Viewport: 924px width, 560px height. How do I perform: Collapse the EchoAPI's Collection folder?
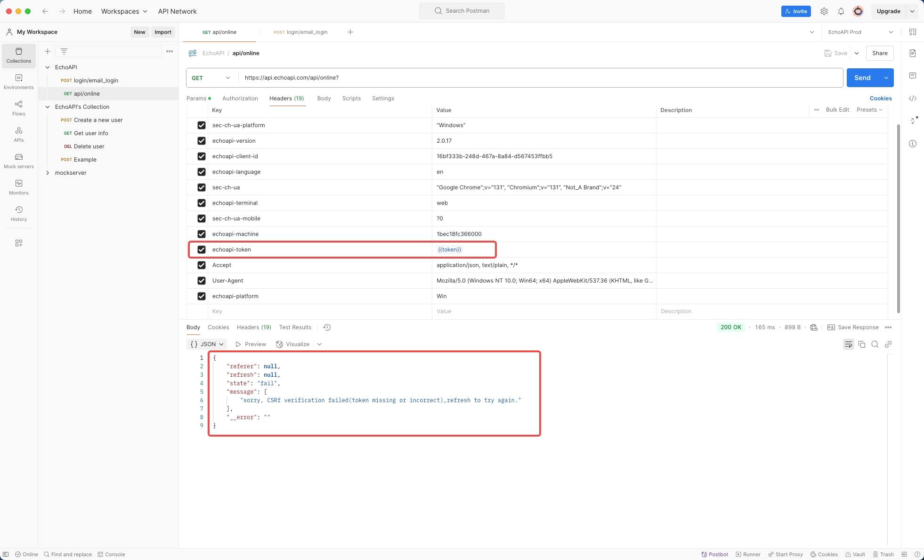pos(48,107)
